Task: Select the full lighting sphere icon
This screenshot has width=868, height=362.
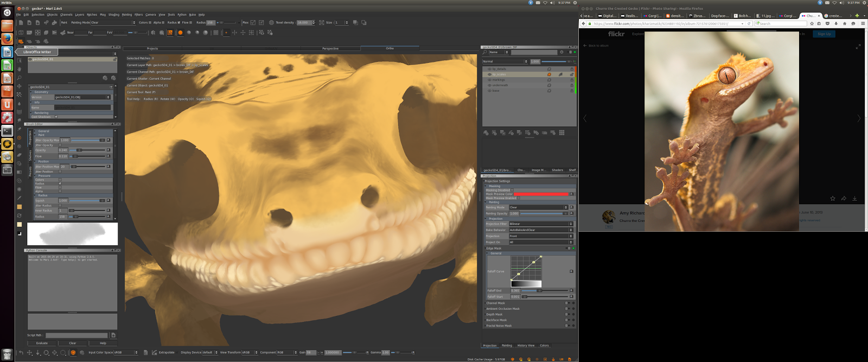Action: click(x=205, y=33)
